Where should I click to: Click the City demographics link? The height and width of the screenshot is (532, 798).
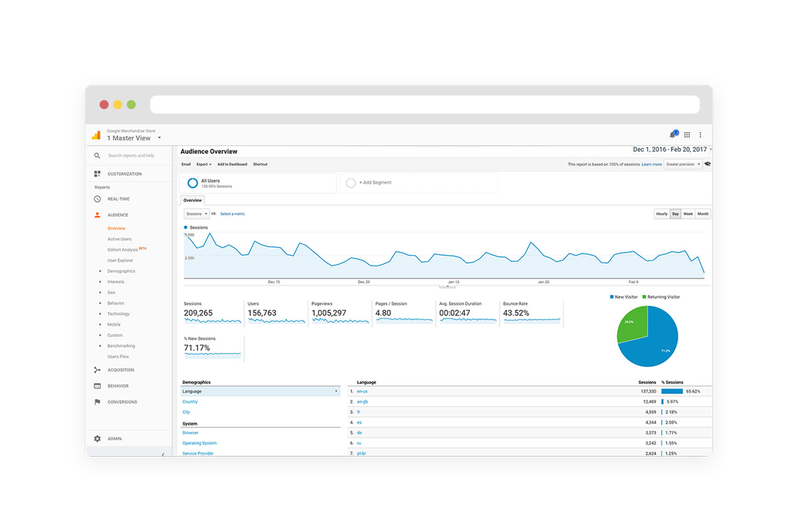point(186,412)
